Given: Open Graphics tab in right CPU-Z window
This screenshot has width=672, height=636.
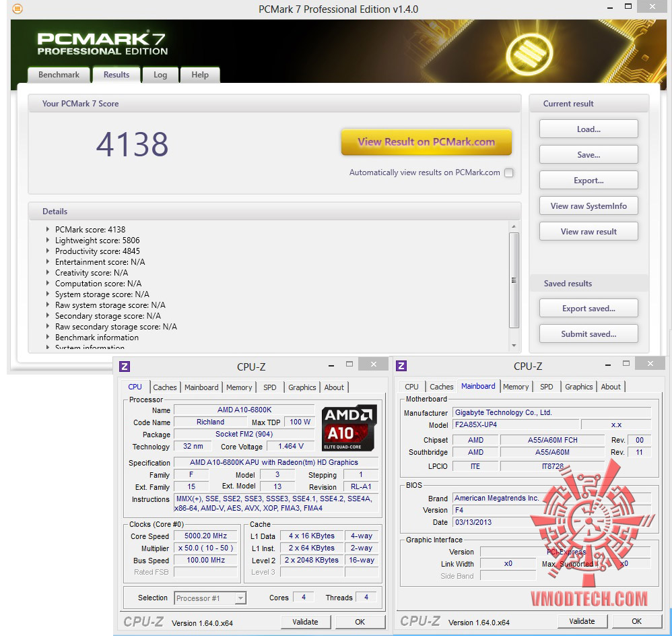Looking at the screenshot, I should 578,387.
